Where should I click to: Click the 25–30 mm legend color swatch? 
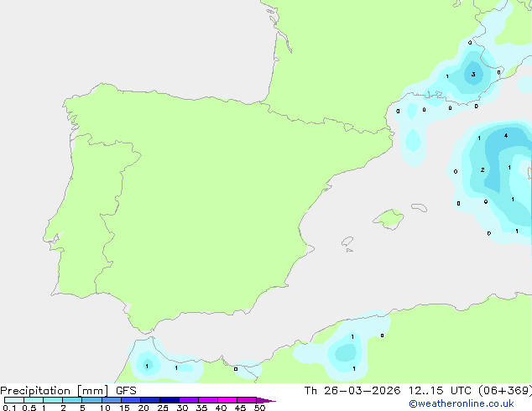(x=170, y=400)
